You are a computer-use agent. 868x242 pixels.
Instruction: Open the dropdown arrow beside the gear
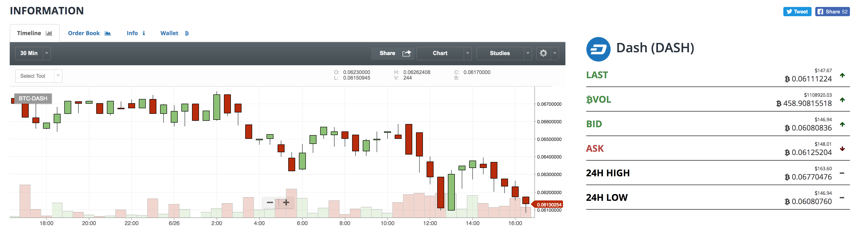click(x=555, y=53)
